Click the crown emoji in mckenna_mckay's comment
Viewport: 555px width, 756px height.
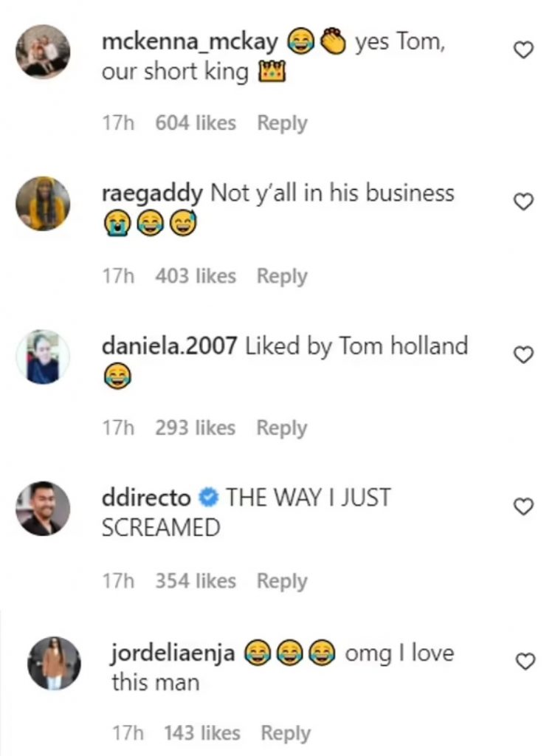pyautogui.click(x=272, y=73)
